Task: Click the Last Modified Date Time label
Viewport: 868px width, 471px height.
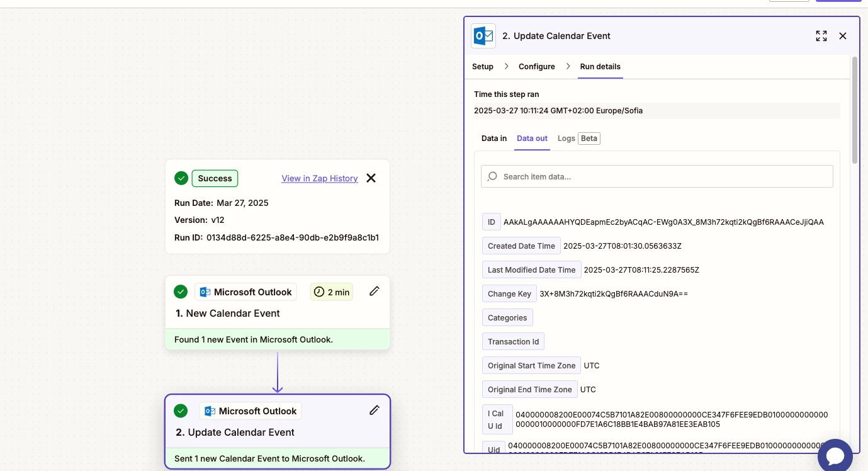Action: pyautogui.click(x=532, y=270)
